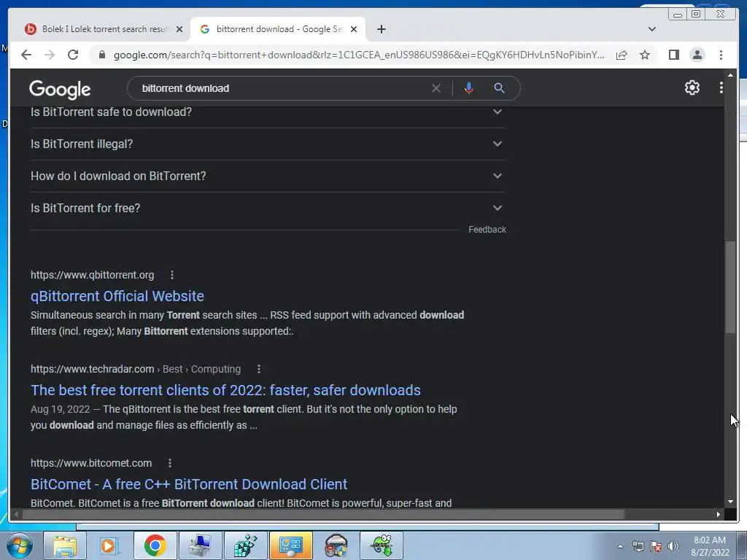Open Google page three-dot menu beside gear
Screen dimensions: 747x560
point(721,87)
